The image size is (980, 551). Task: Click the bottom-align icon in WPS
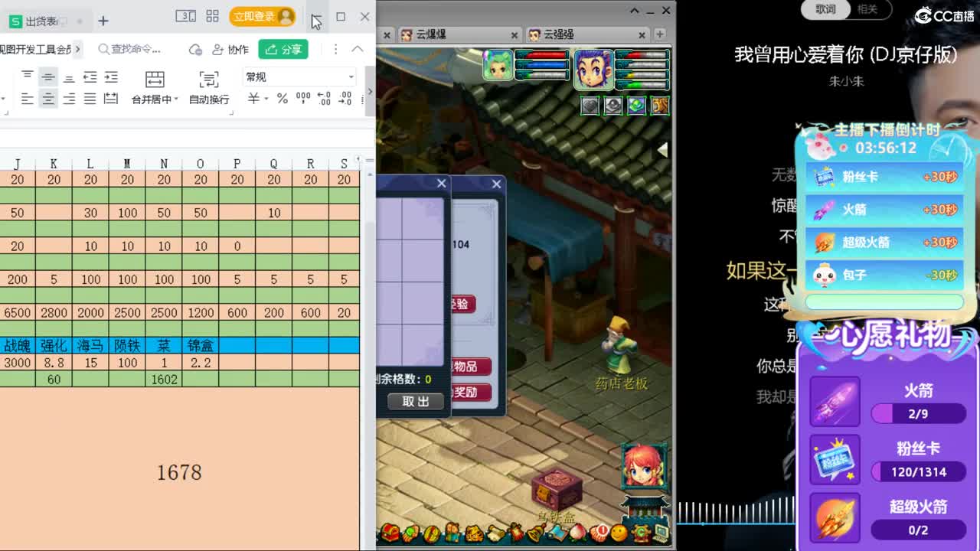[69, 77]
